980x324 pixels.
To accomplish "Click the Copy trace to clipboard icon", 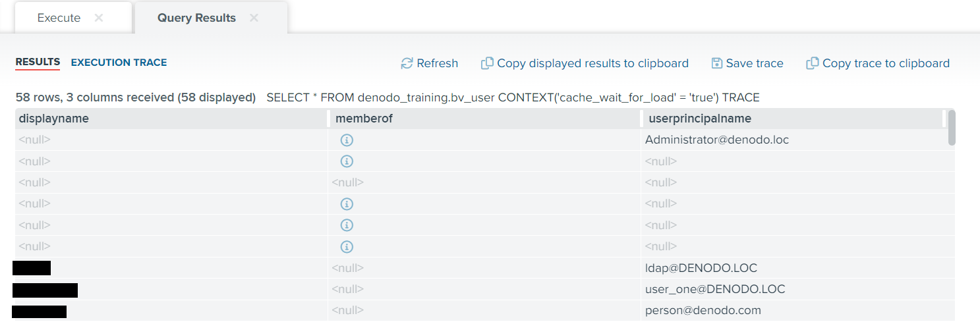I will [x=812, y=63].
